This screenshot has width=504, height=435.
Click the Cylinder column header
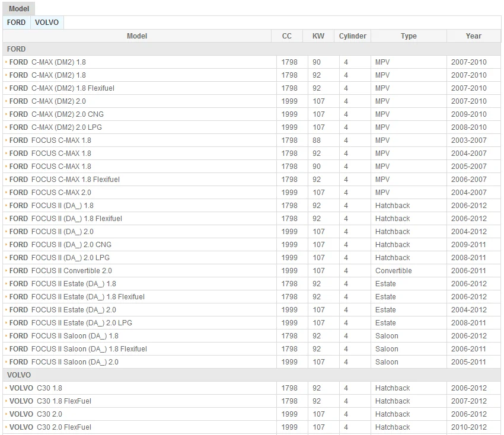[353, 36]
